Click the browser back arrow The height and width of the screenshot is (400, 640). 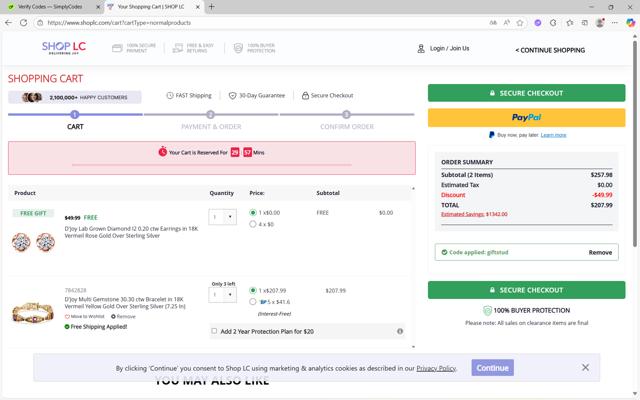point(8,23)
